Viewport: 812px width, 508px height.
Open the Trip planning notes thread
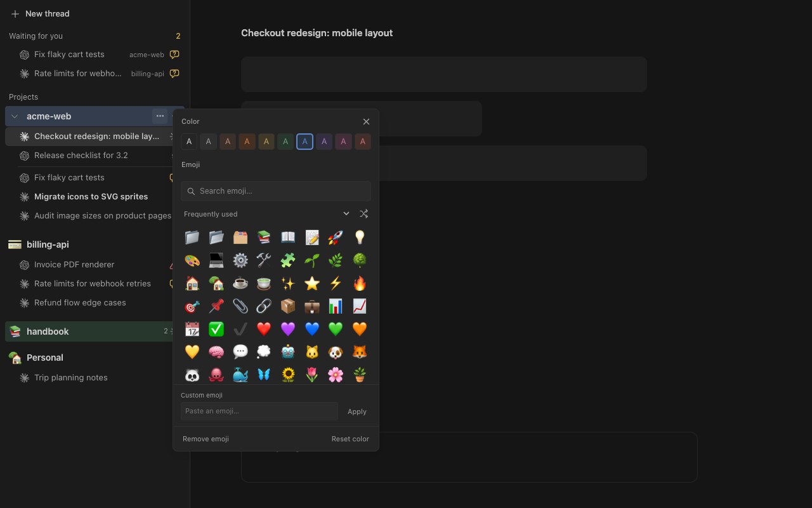tap(95, 378)
